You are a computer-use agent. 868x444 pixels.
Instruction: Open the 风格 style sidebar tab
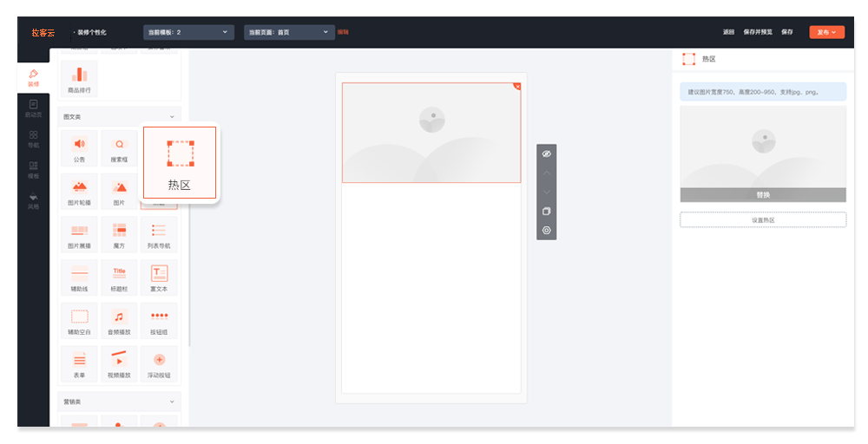pyautogui.click(x=33, y=200)
